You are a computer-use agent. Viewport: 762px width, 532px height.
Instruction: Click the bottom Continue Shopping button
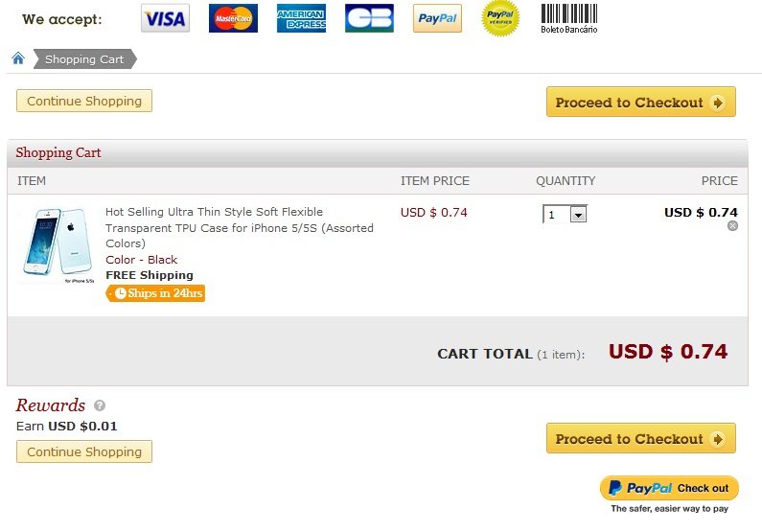pyautogui.click(x=84, y=451)
